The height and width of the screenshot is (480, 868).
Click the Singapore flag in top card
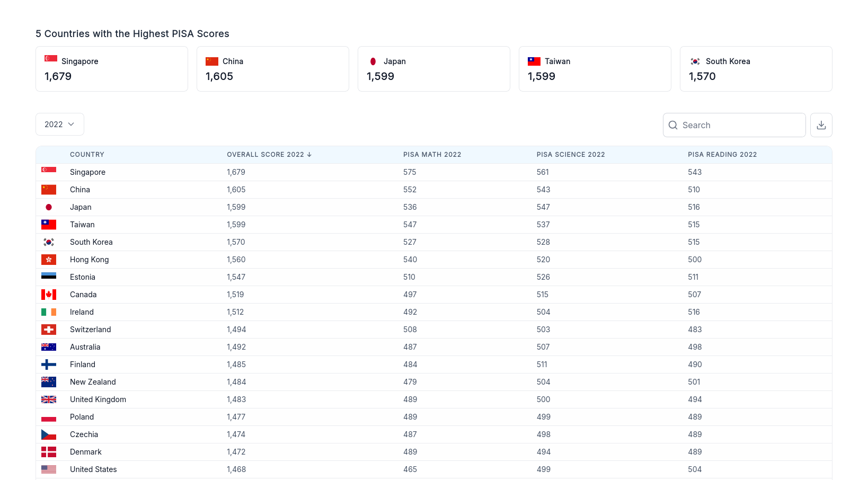(51, 58)
